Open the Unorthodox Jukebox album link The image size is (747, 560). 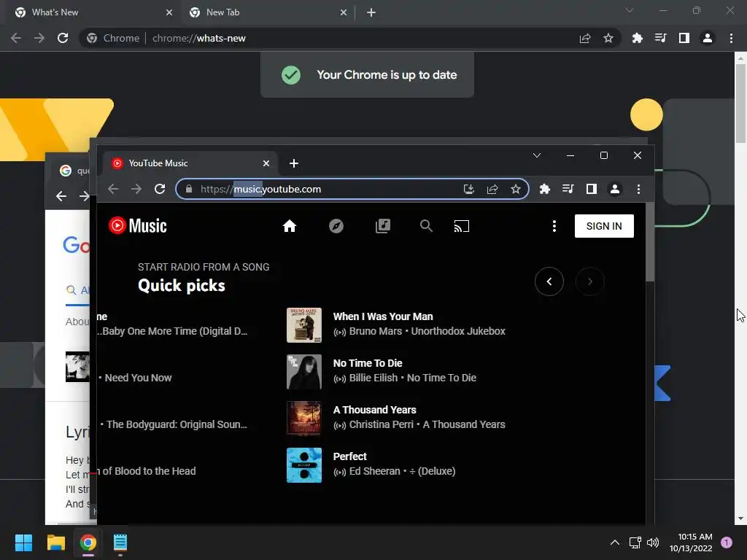point(458,332)
